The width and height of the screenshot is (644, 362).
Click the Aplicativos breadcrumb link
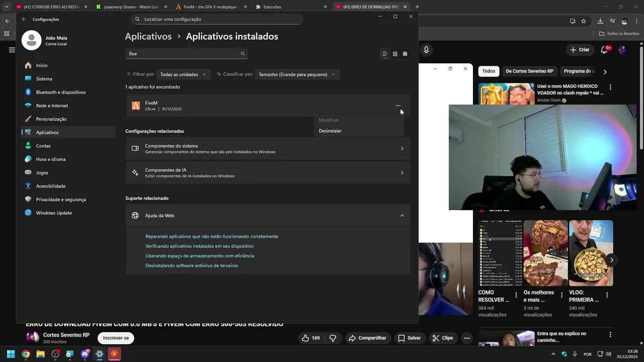pos(148,36)
